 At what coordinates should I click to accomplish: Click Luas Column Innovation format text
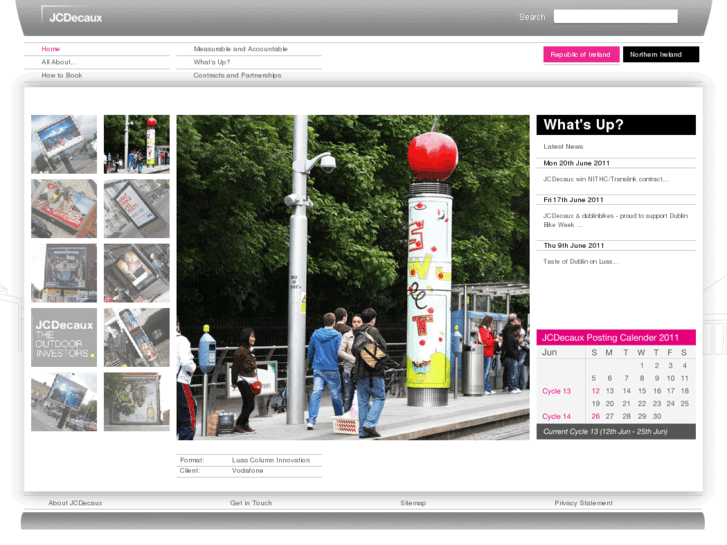(271, 460)
